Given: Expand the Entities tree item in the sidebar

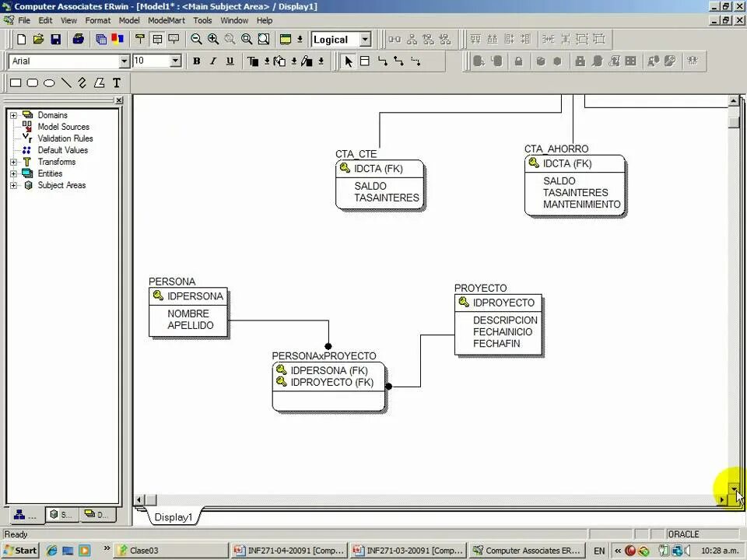Looking at the screenshot, I should point(12,173).
